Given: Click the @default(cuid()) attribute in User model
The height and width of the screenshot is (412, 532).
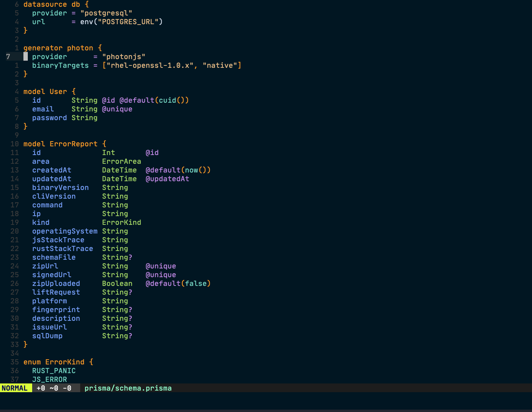Looking at the screenshot, I should (x=154, y=100).
